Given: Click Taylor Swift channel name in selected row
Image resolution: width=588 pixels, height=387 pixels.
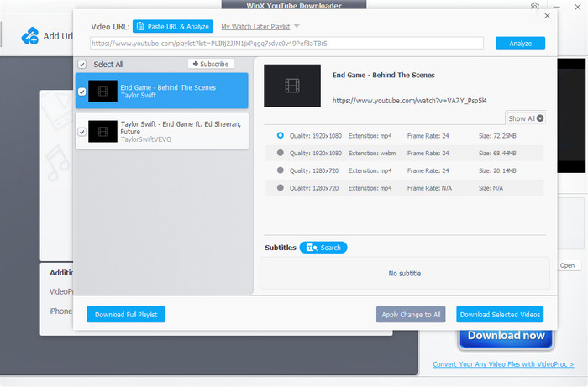Looking at the screenshot, I should [139, 95].
